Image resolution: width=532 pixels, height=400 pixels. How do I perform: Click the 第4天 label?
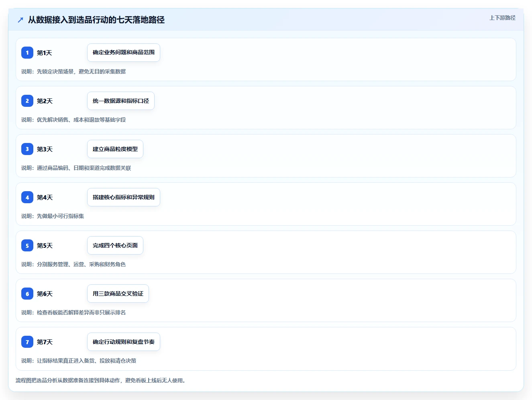pyautogui.click(x=45, y=197)
